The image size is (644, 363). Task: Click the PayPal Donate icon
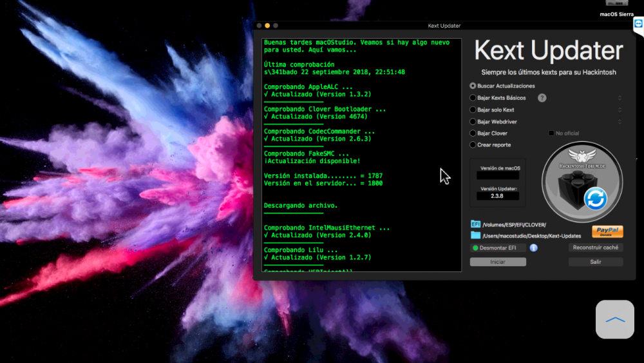point(607,231)
